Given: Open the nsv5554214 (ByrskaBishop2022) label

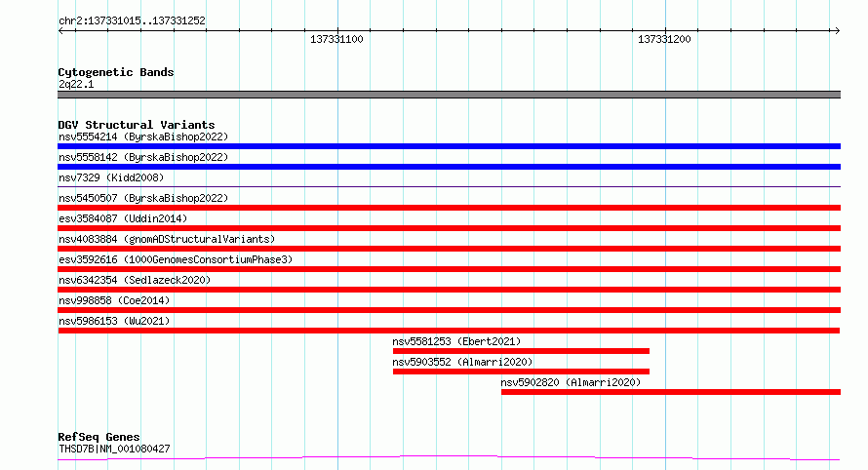Looking at the screenshot, I should pyautogui.click(x=143, y=137).
